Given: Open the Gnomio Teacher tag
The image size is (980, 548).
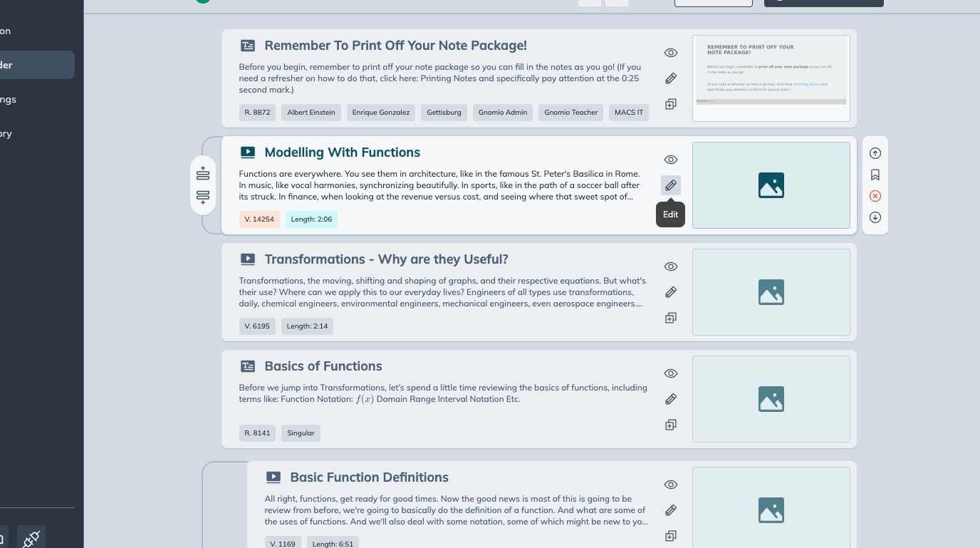Looking at the screenshot, I should 570,113.
